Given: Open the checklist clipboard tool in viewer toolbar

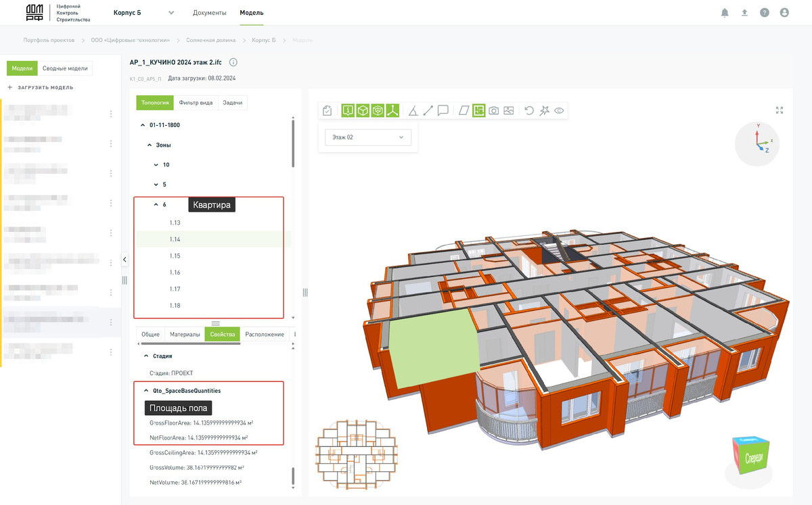Looking at the screenshot, I should tap(328, 111).
